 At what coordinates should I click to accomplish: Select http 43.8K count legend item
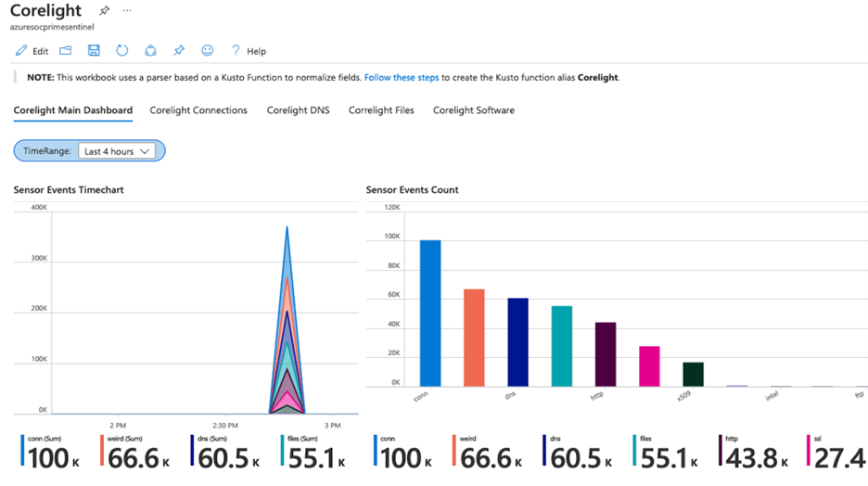(x=753, y=452)
